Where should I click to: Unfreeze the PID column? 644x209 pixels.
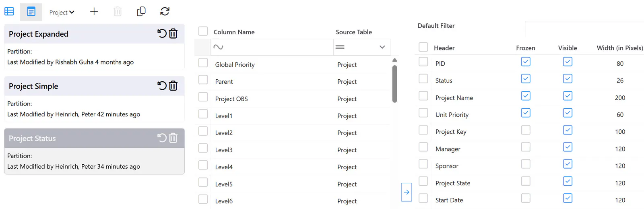(x=526, y=62)
